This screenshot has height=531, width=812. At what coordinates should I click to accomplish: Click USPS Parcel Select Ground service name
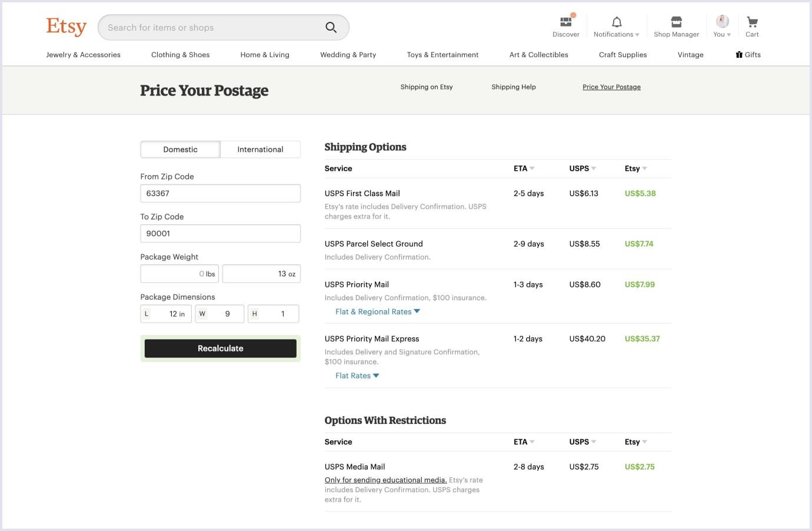[374, 244]
